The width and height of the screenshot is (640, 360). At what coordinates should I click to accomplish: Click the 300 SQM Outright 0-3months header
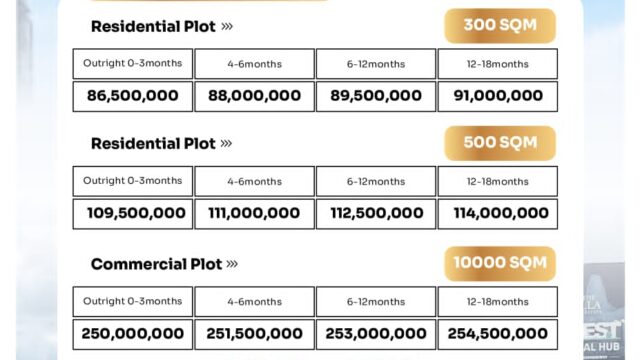pos(133,64)
